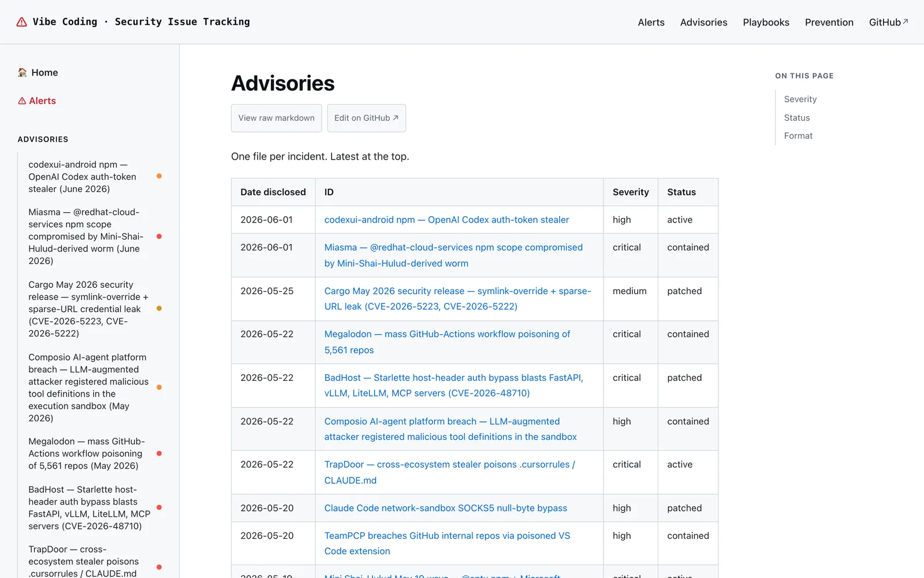
Task: Click the View raw markdown button
Action: 277,118
